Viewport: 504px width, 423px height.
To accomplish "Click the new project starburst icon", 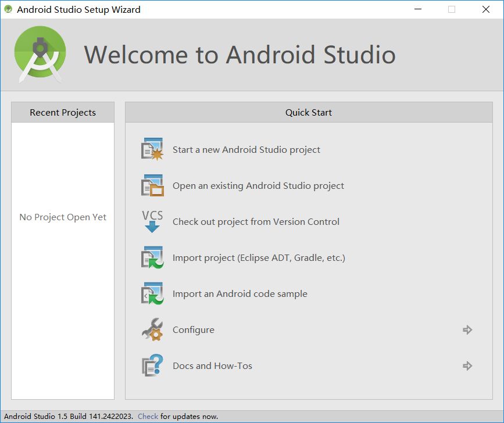I will click(152, 149).
